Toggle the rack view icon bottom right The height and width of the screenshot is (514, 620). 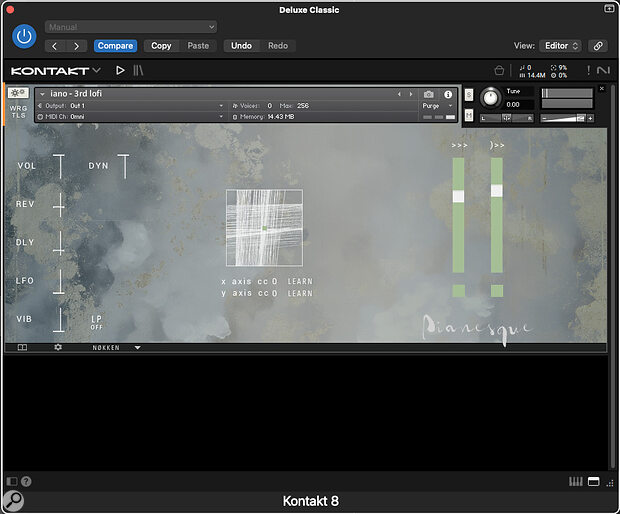point(594,481)
